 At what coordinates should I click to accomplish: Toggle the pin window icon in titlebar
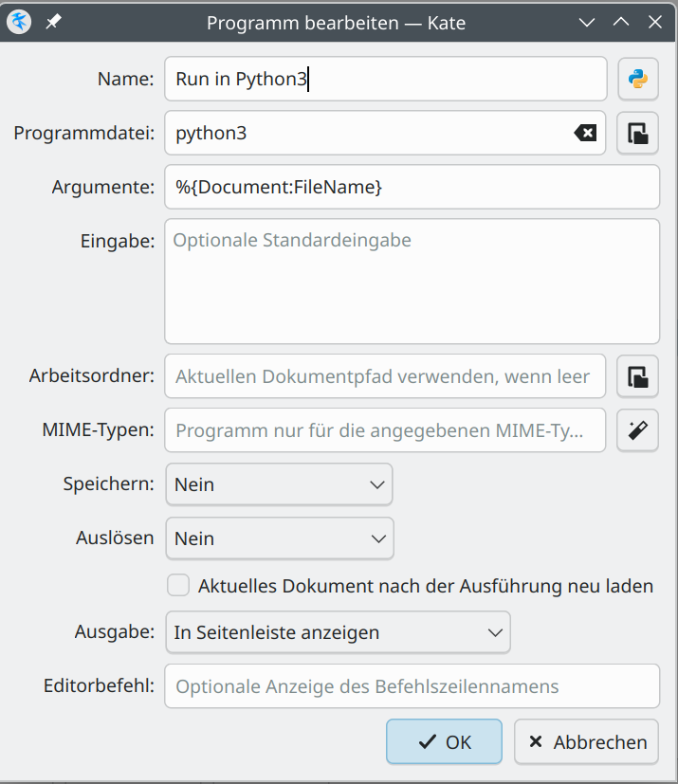[53, 22]
